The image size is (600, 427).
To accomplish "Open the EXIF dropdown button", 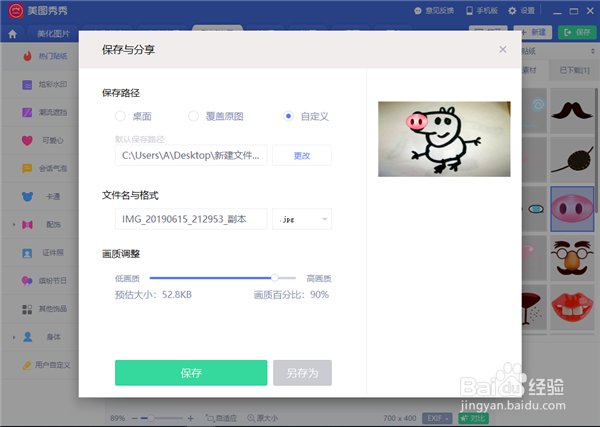I will 437,418.
